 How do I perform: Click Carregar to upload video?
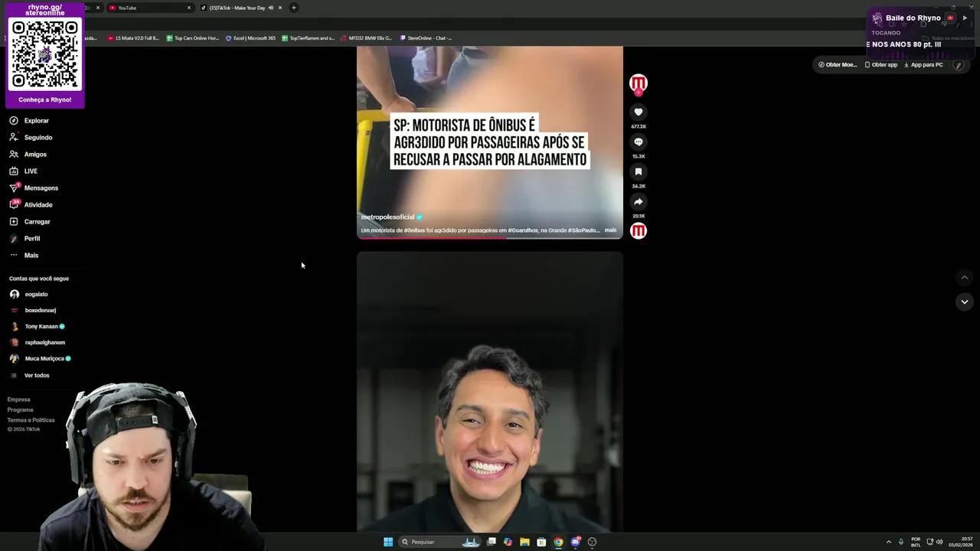coord(30,222)
